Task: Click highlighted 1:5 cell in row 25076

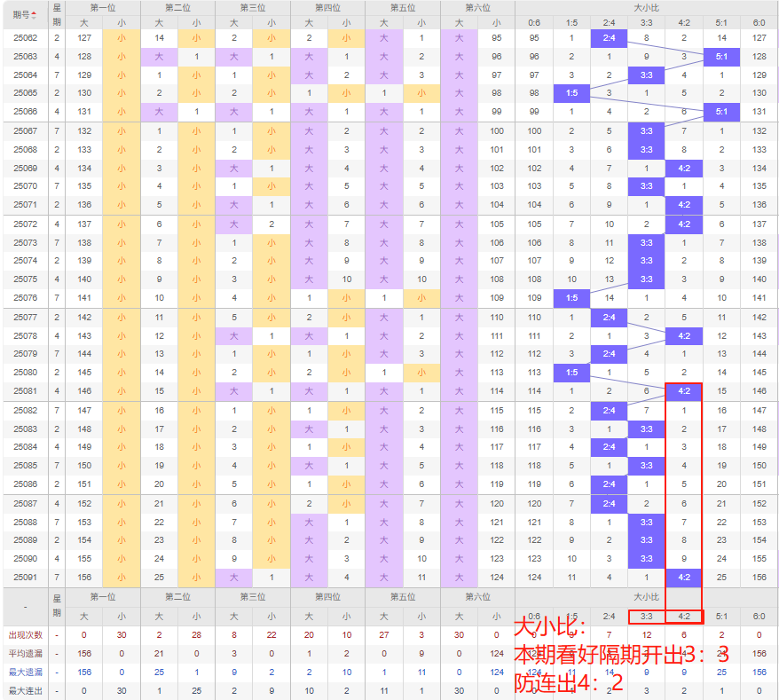Action: (x=572, y=299)
